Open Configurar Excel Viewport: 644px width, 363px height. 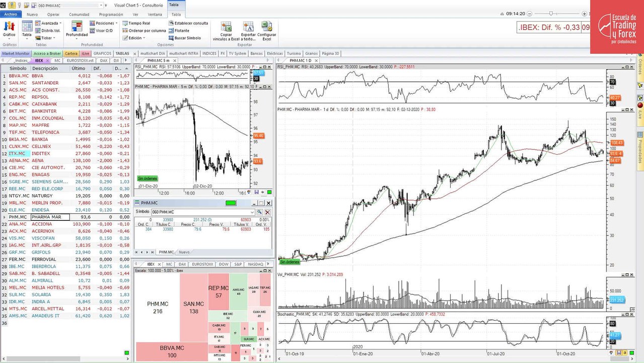[266, 31]
